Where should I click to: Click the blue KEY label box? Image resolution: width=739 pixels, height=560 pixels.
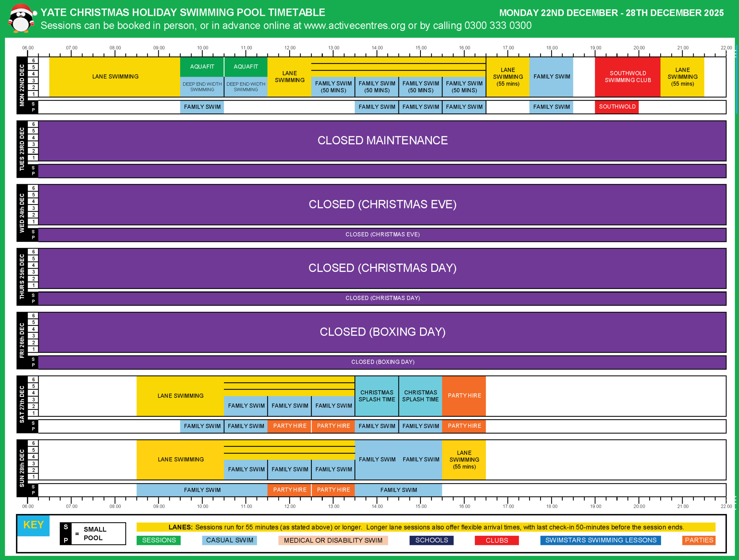point(33,525)
